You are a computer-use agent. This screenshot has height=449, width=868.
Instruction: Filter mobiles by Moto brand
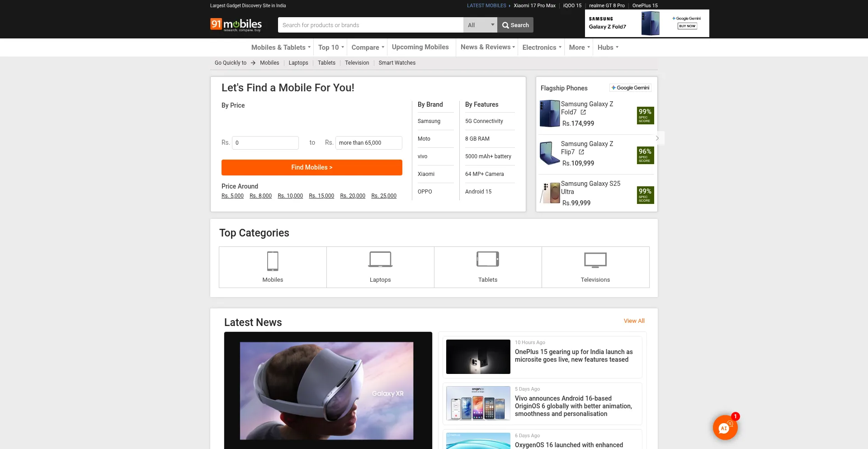(x=424, y=139)
